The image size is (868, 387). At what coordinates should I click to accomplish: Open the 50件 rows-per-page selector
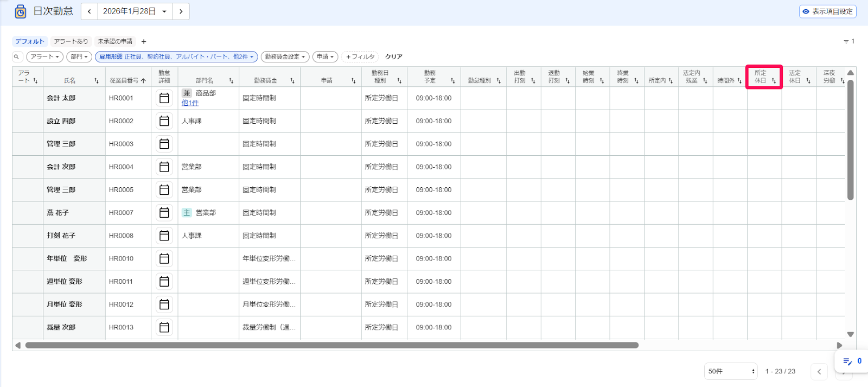pyautogui.click(x=731, y=371)
